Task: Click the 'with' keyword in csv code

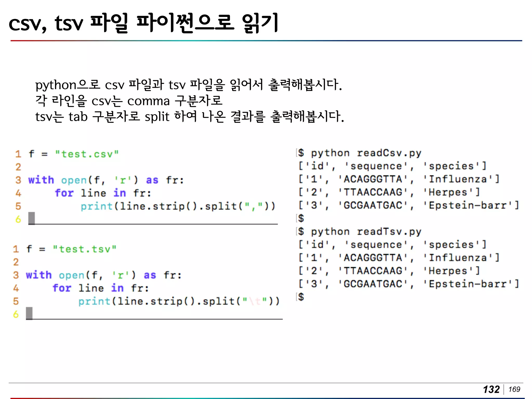Action: tap(41, 180)
